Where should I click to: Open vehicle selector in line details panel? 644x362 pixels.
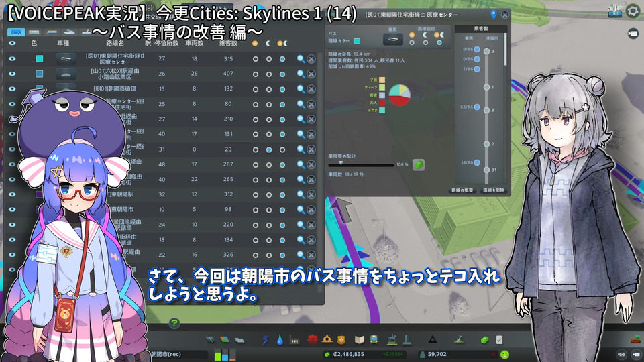[393, 40]
